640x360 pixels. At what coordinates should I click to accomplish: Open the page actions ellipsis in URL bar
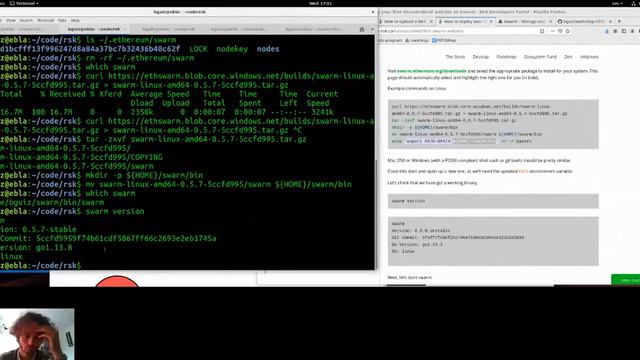553,31
